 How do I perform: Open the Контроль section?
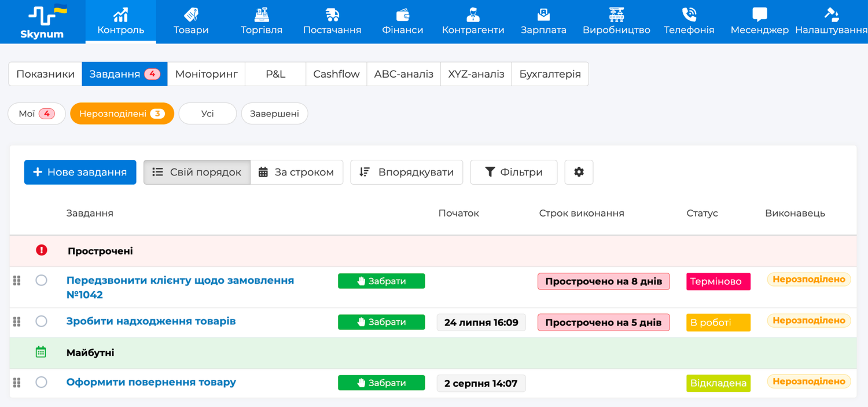coord(120,21)
